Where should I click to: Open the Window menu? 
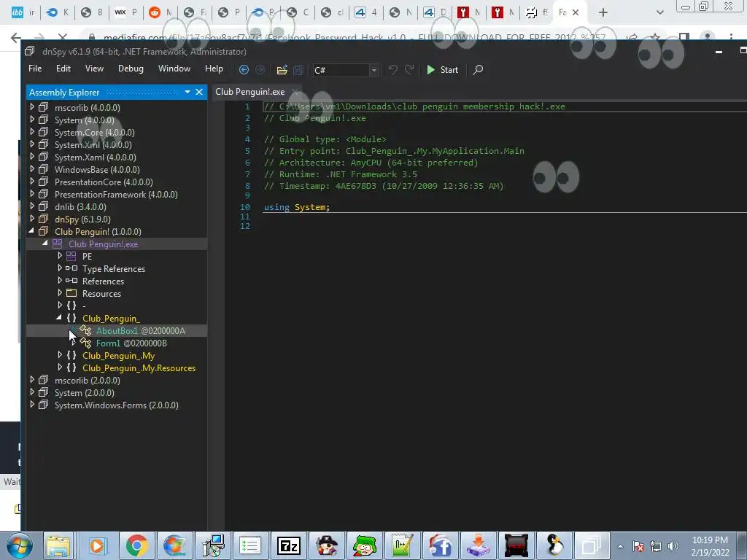[174, 69]
